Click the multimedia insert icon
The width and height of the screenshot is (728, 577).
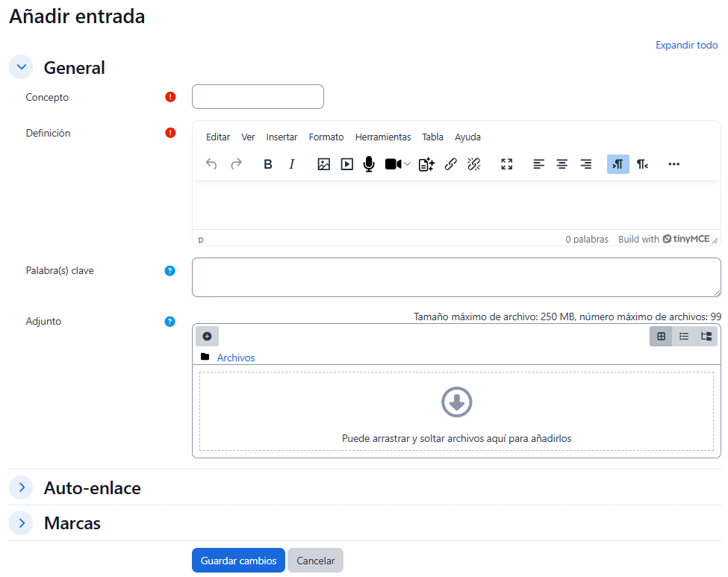point(346,164)
